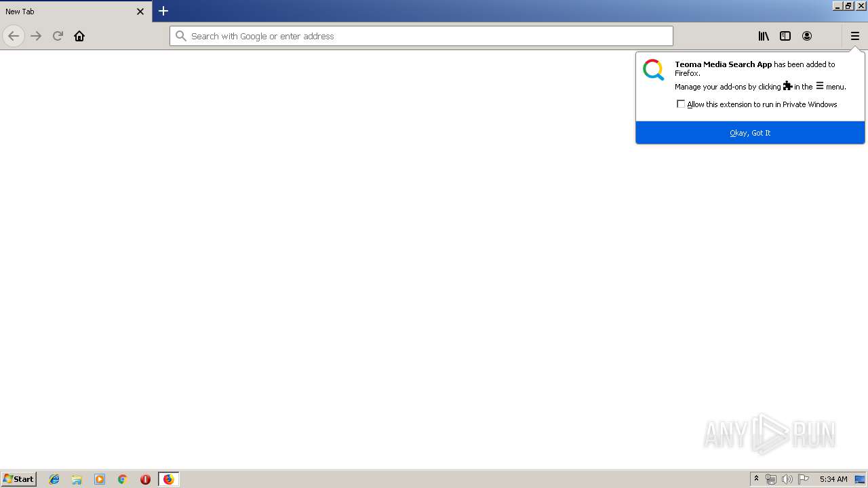Screen dimensions: 868x488
Task: Click the Show desktop tray icon
Action: (x=861, y=479)
